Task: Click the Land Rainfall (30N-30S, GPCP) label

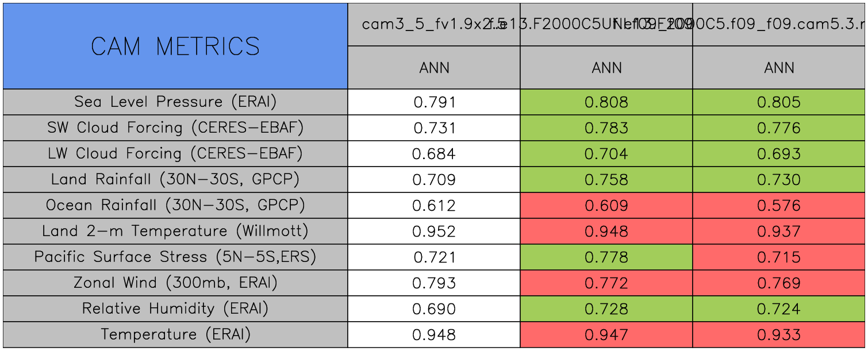Action: tap(175, 180)
